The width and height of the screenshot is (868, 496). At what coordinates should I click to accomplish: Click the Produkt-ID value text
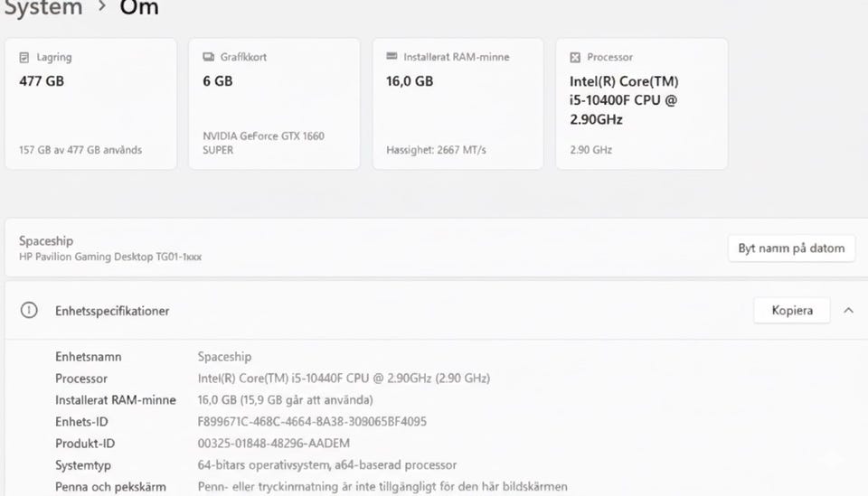click(x=273, y=444)
